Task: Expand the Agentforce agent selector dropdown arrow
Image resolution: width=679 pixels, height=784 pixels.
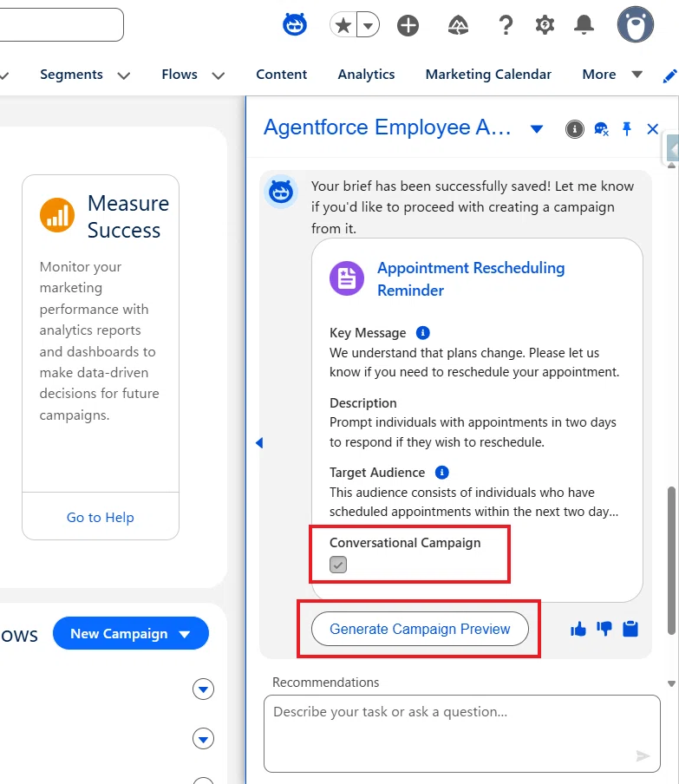Action: pos(537,129)
